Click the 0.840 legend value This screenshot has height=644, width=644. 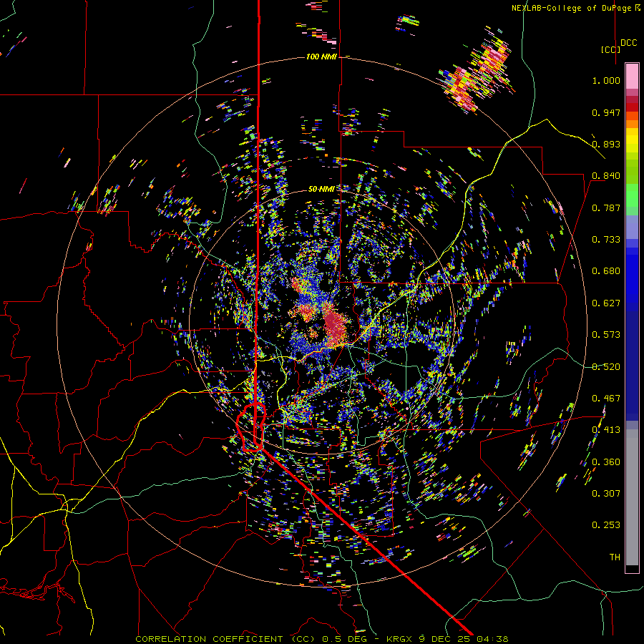click(x=606, y=176)
